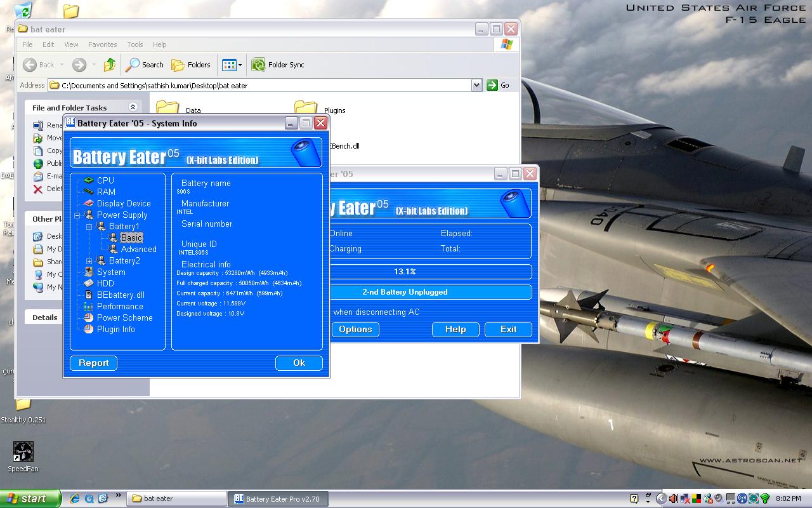Click the Battery2 tree icon
Image resolution: width=812 pixels, height=508 pixels.
point(101,261)
